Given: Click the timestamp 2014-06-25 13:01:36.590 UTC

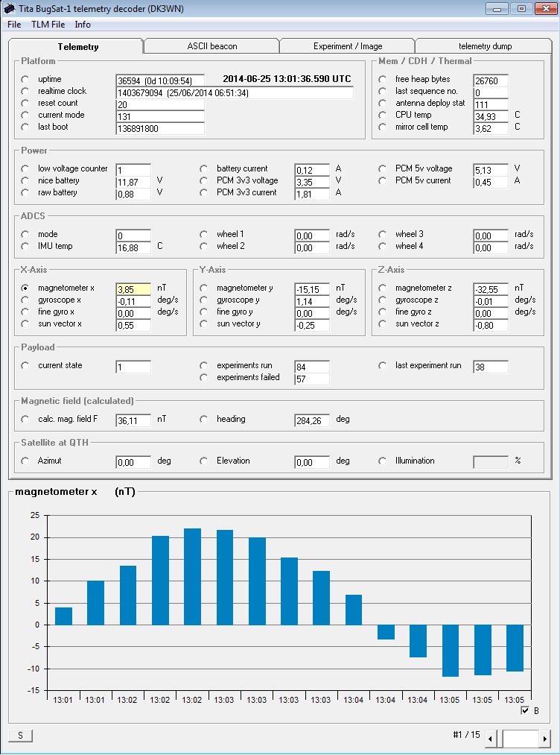Looking at the screenshot, I should pos(287,79).
